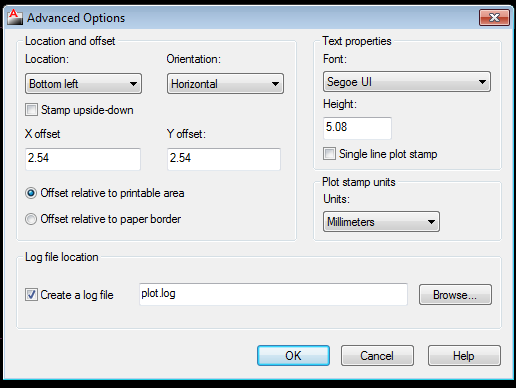Click the X offset input field
The image size is (516, 388).
pyautogui.click(x=83, y=159)
